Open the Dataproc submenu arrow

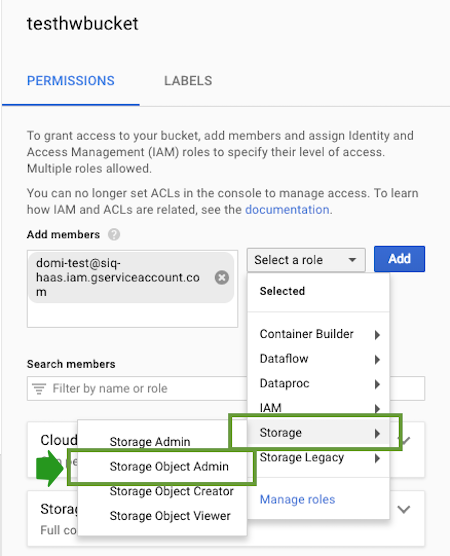coord(377,384)
